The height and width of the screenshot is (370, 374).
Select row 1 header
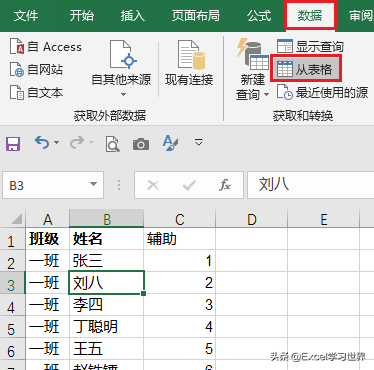(x=13, y=239)
